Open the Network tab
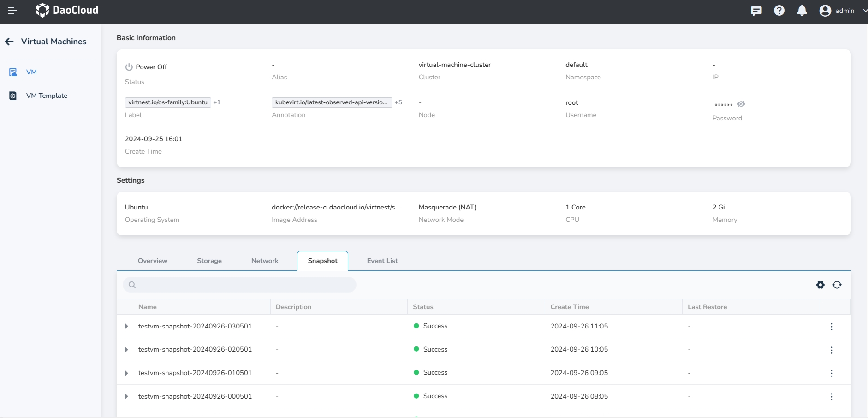This screenshot has height=418, width=868. (265, 261)
